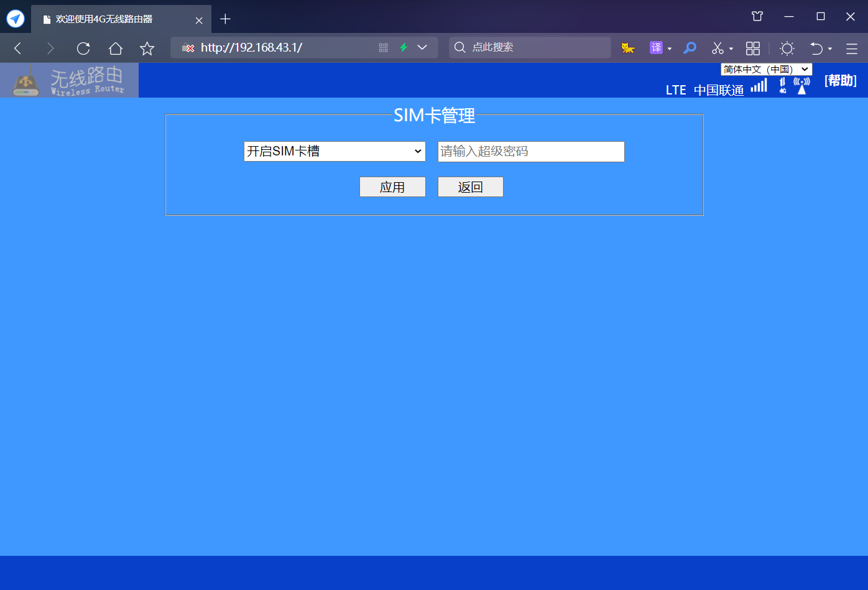
Task: Click the address bar URL 192.168.43.1
Action: pos(251,48)
